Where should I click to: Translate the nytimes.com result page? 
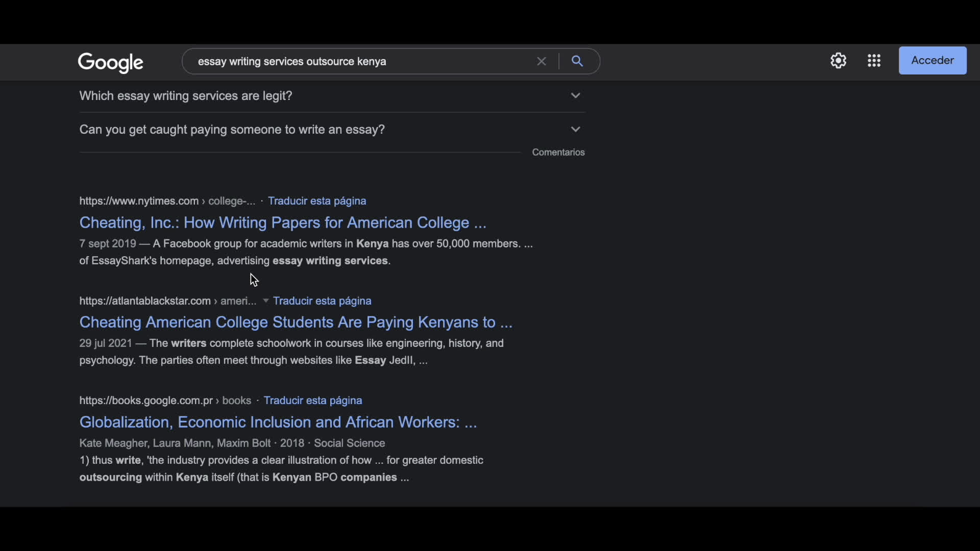316,201
